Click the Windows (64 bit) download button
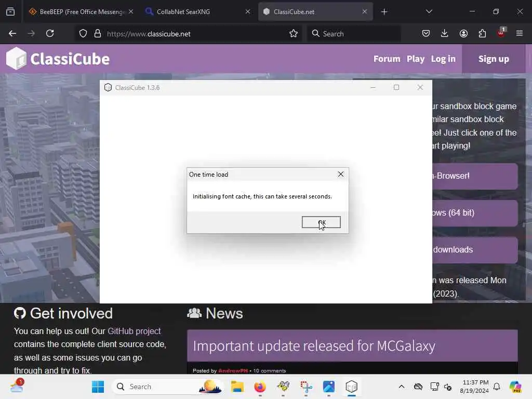 (x=475, y=212)
